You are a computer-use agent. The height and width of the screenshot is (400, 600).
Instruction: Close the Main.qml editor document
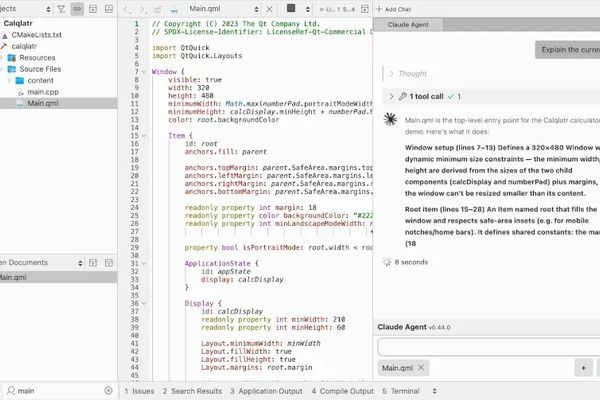pyautogui.click(x=269, y=9)
